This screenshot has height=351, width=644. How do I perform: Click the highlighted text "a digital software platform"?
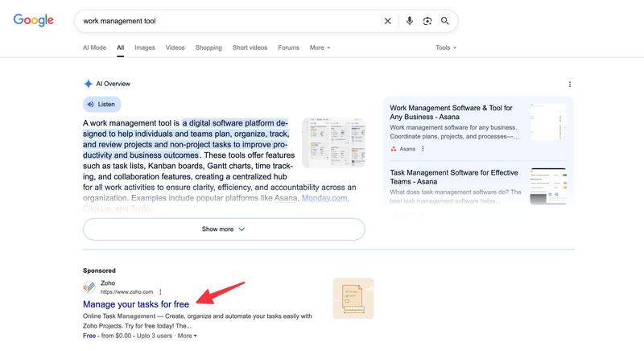tap(228, 123)
